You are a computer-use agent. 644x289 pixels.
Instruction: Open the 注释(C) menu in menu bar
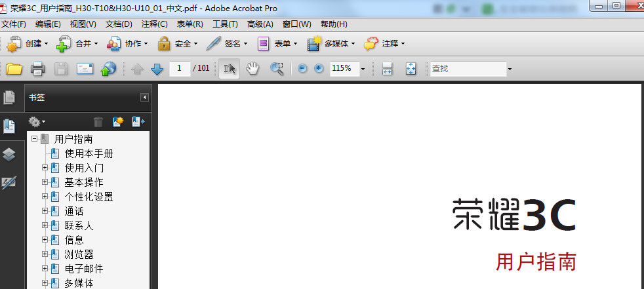154,24
